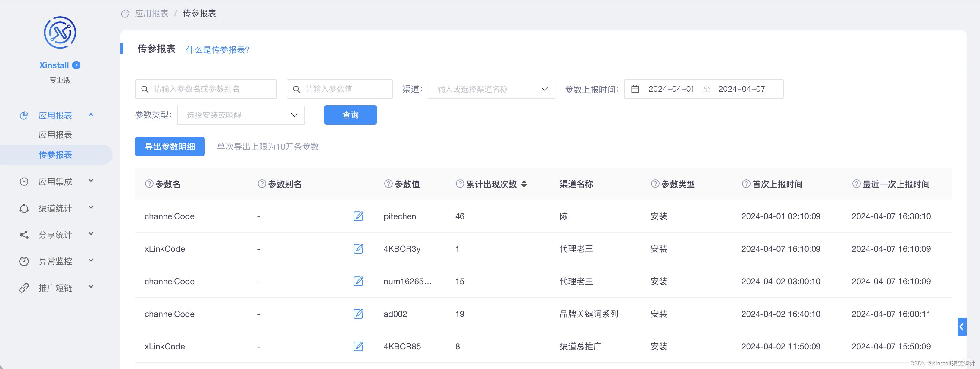Click the 分享统计 share icon
This screenshot has width=980, height=369.
24,235
